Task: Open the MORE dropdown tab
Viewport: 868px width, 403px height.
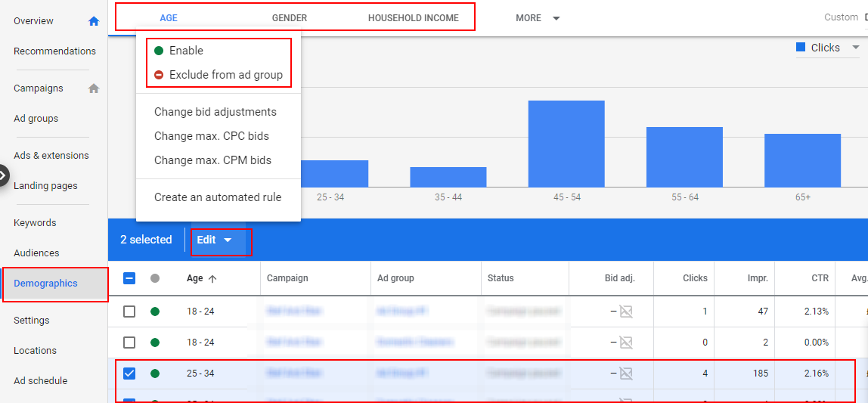Action: 538,17
